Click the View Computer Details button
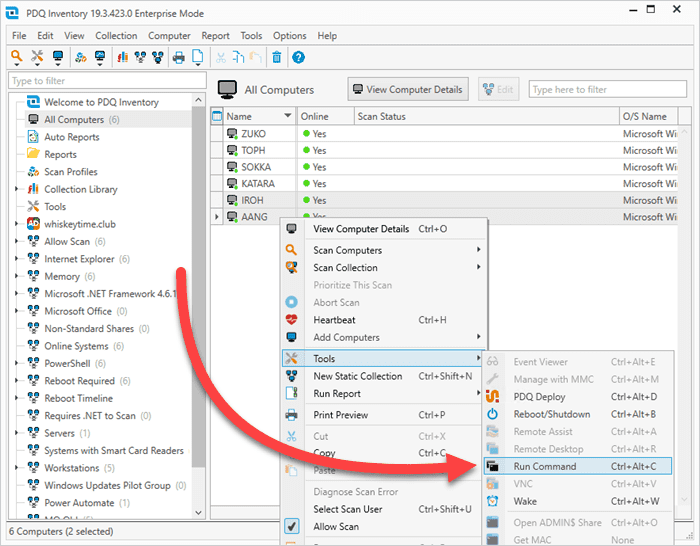 point(408,89)
